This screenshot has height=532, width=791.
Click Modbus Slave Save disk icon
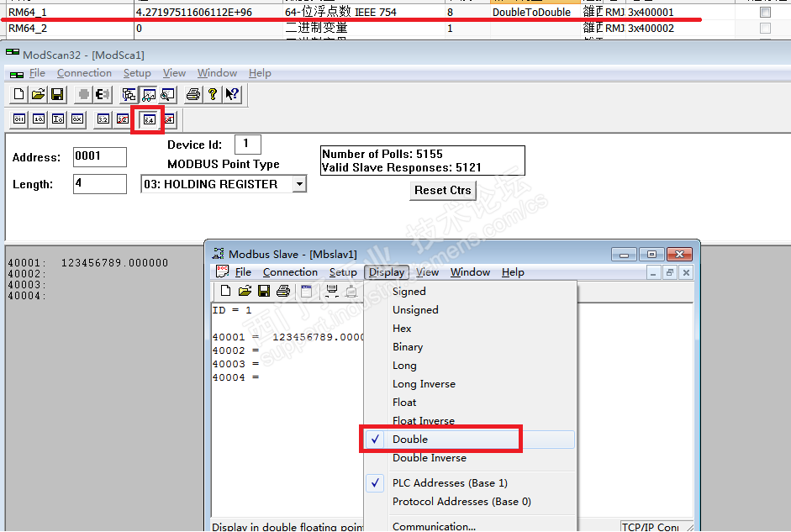pos(264,291)
